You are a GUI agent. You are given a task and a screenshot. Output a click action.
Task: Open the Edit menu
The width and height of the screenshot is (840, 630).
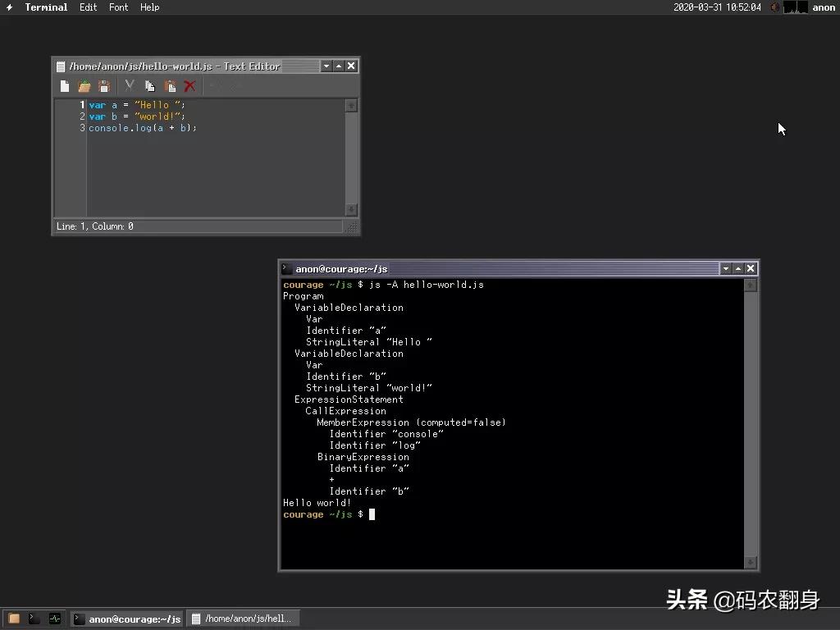click(x=88, y=7)
